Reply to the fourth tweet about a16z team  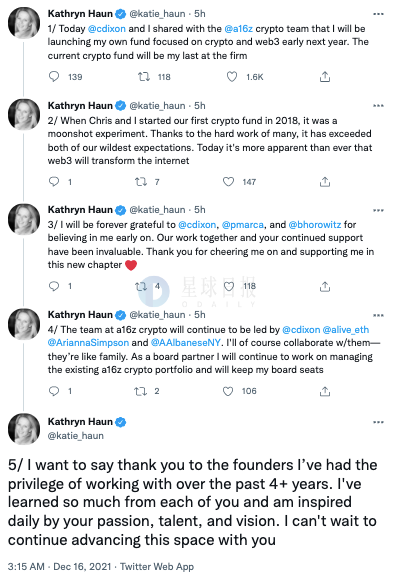[54, 391]
